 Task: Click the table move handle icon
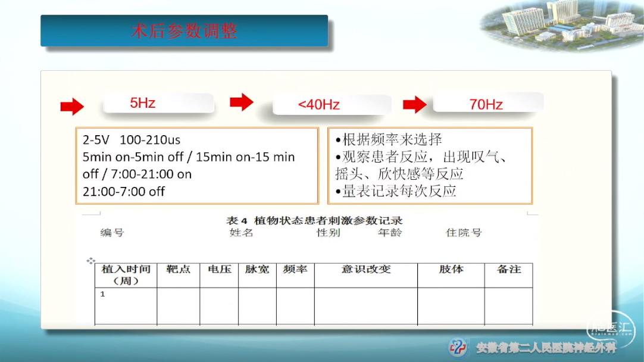tap(91, 260)
